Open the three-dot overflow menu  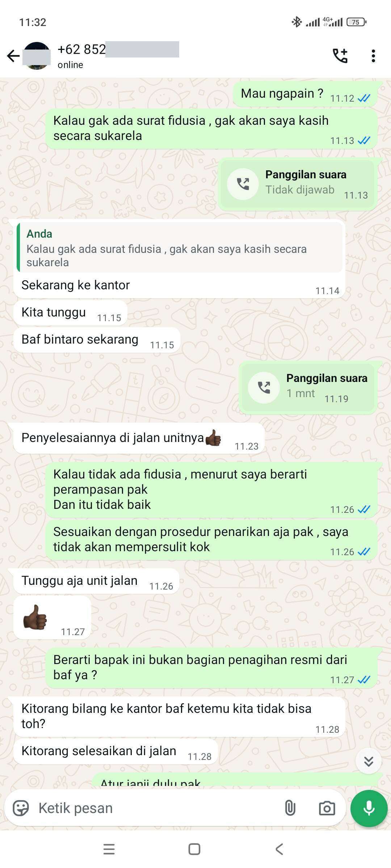coord(373,56)
